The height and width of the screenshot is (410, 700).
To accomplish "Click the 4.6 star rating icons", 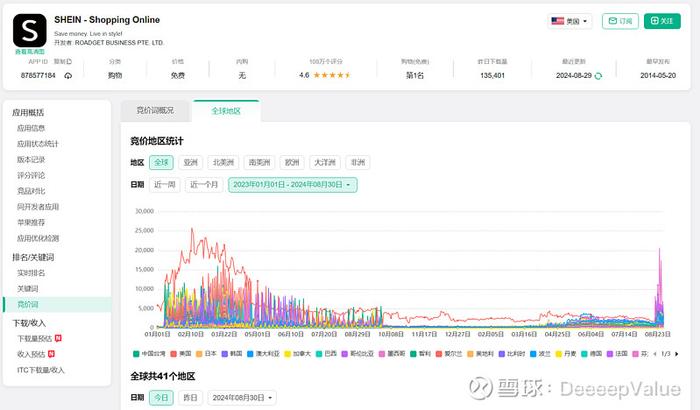I will (332, 75).
